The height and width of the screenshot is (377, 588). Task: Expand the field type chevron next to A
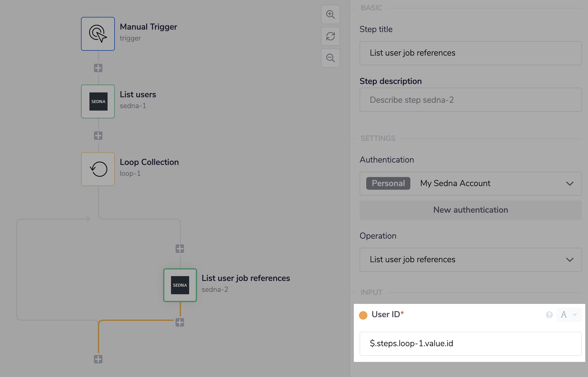pyautogui.click(x=575, y=314)
